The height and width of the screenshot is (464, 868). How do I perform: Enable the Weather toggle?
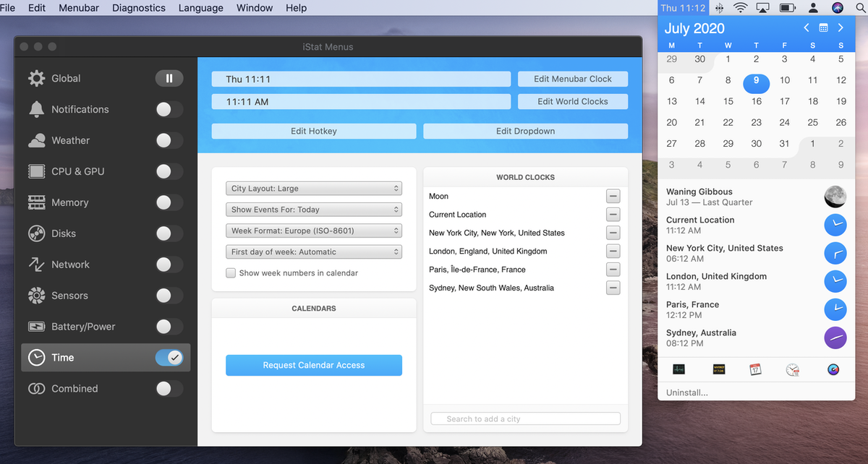pyautogui.click(x=169, y=140)
